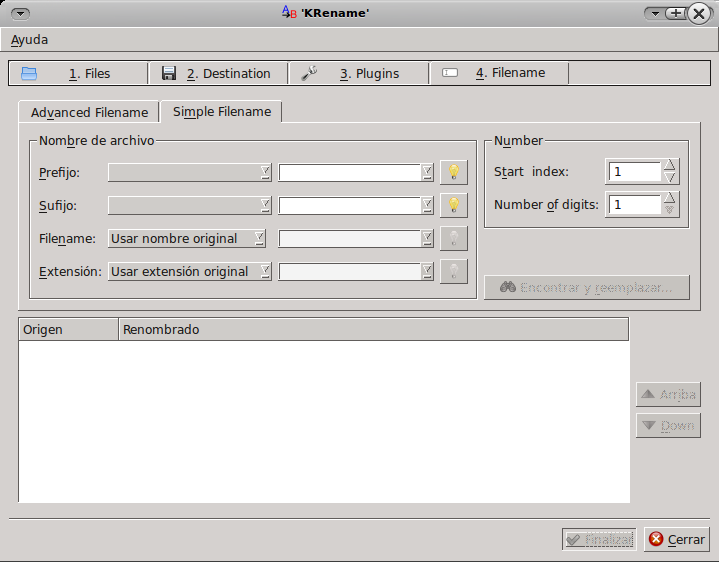Click the lightbulb button in Filename row
The height and width of the screenshot is (562, 719).
tap(454, 238)
